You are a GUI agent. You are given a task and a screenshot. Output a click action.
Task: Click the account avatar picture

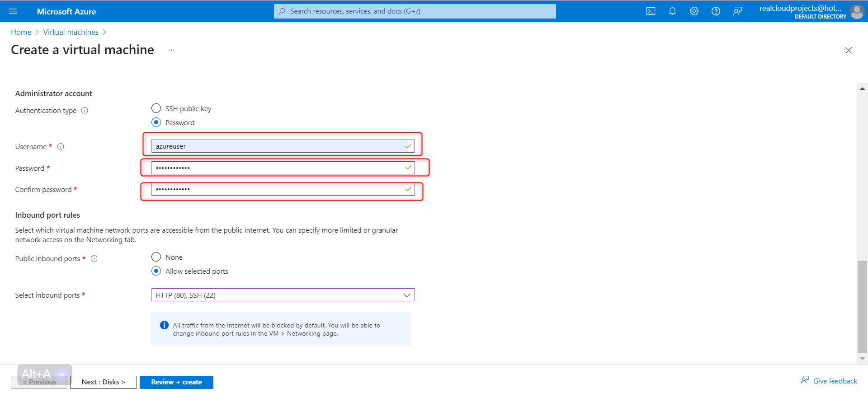[x=857, y=11]
